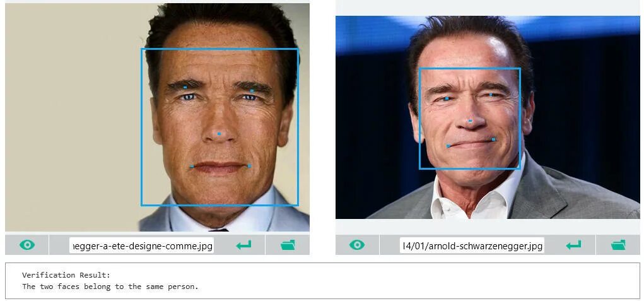Viewport: 644px width, 301px height.
Task: Click nose landmark marker in gray-suit portrait
Action: 471,121
